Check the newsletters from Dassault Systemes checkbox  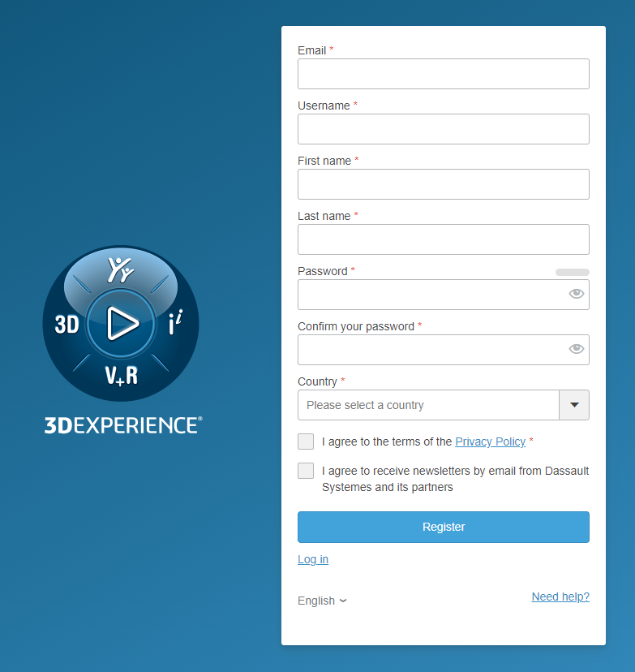(x=306, y=471)
